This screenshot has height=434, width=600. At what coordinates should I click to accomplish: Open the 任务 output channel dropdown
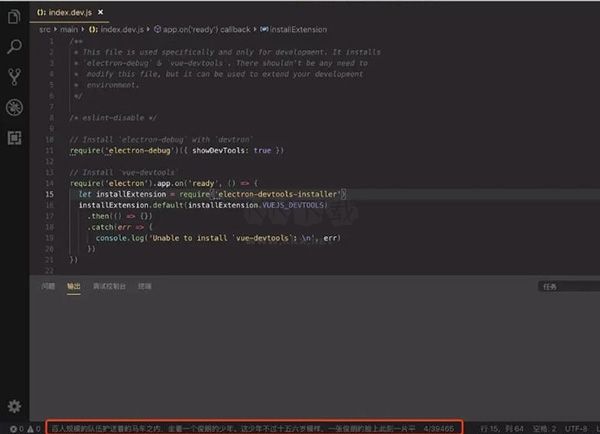pos(567,286)
